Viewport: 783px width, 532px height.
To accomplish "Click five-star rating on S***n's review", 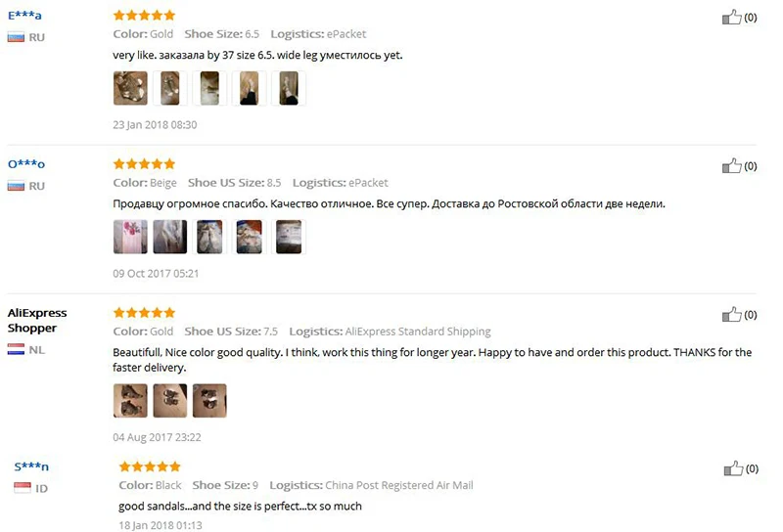I will [x=150, y=466].
